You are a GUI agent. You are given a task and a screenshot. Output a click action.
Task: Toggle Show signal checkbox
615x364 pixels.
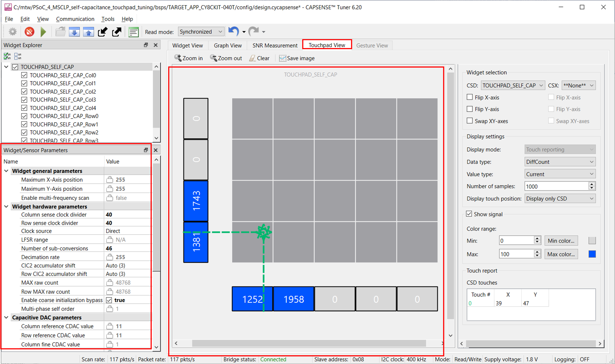tap(469, 214)
